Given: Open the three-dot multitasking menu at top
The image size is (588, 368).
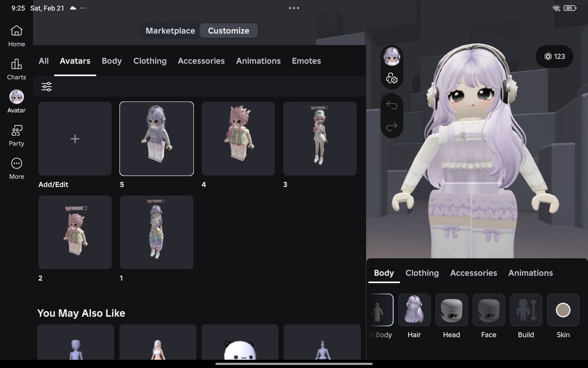Looking at the screenshot, I should [x=294, y=8].
